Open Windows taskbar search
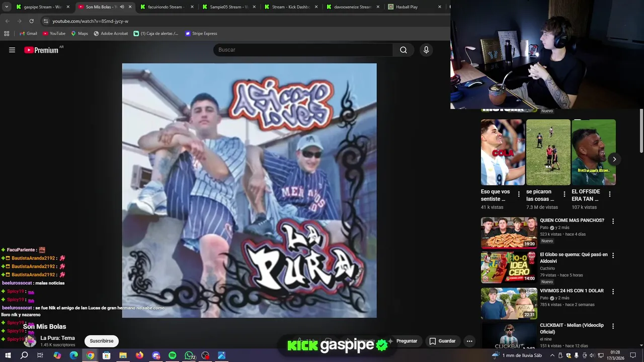This screenshot has height=362, width=644. pyautogui.click(x=24, y=355)
